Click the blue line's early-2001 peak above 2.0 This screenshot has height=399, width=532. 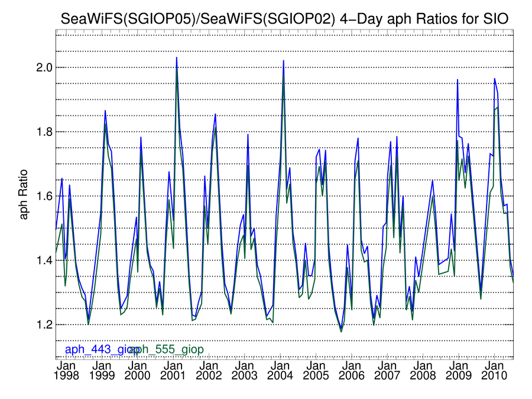[176, 58]
